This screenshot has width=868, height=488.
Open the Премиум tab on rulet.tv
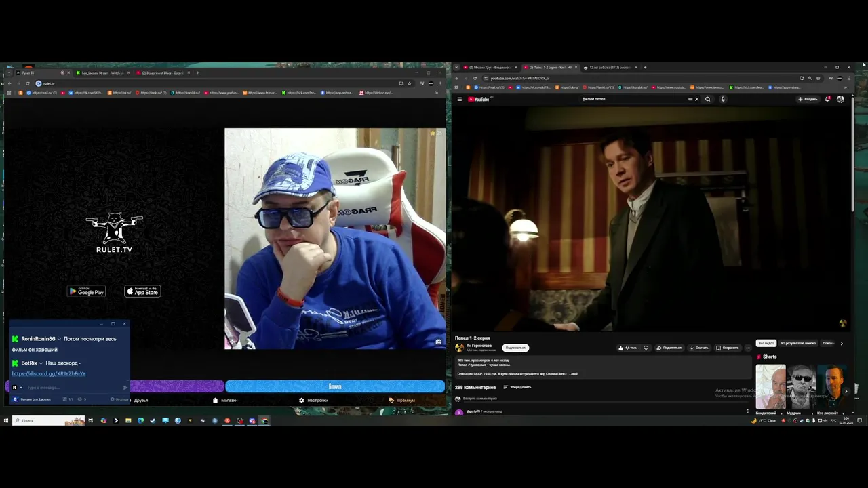401,400
